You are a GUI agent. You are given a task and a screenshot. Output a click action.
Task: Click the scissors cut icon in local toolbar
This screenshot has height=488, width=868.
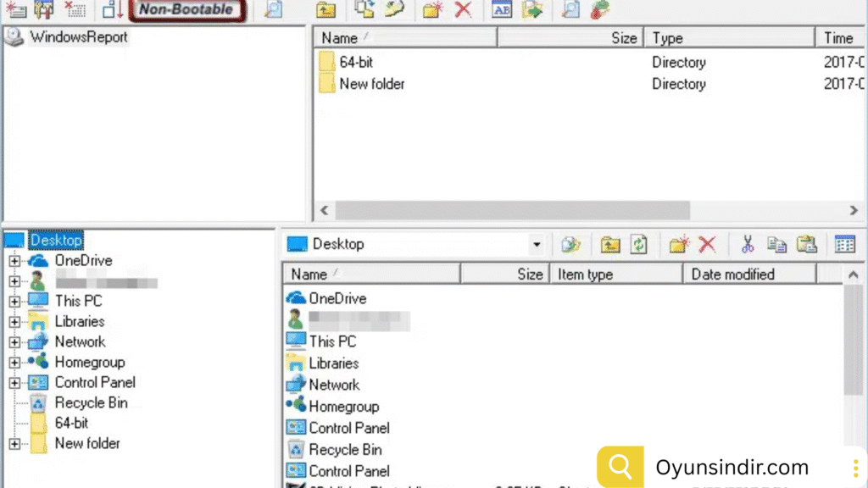(x=747, y=245)
